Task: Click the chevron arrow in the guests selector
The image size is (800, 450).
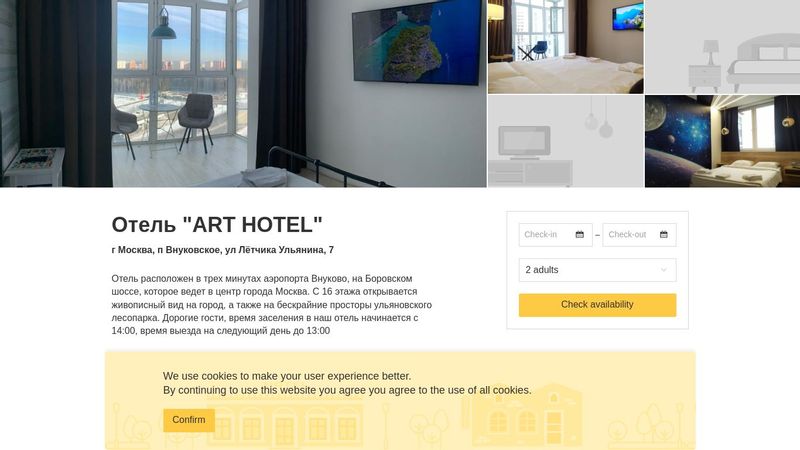Action: coord(663,270)
